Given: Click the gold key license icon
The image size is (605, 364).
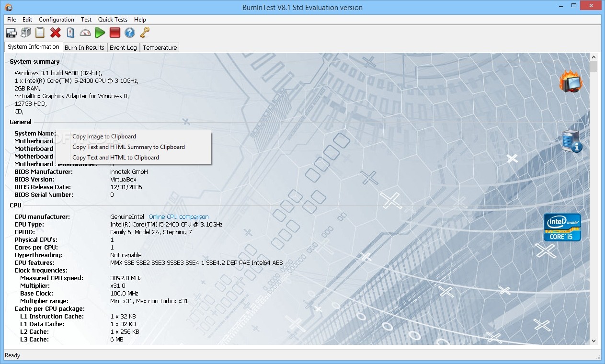Looking at the screenshot, I should [x=145, y=33].
